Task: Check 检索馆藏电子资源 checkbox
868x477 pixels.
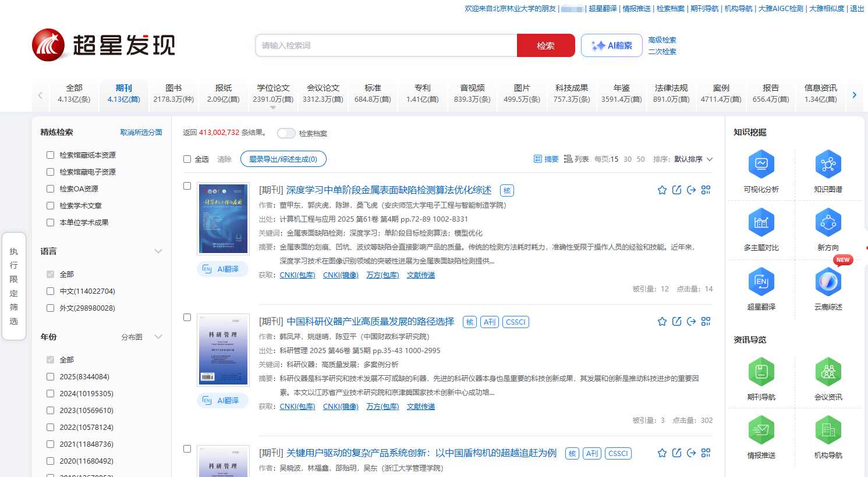Action: (x=50, y=172)
